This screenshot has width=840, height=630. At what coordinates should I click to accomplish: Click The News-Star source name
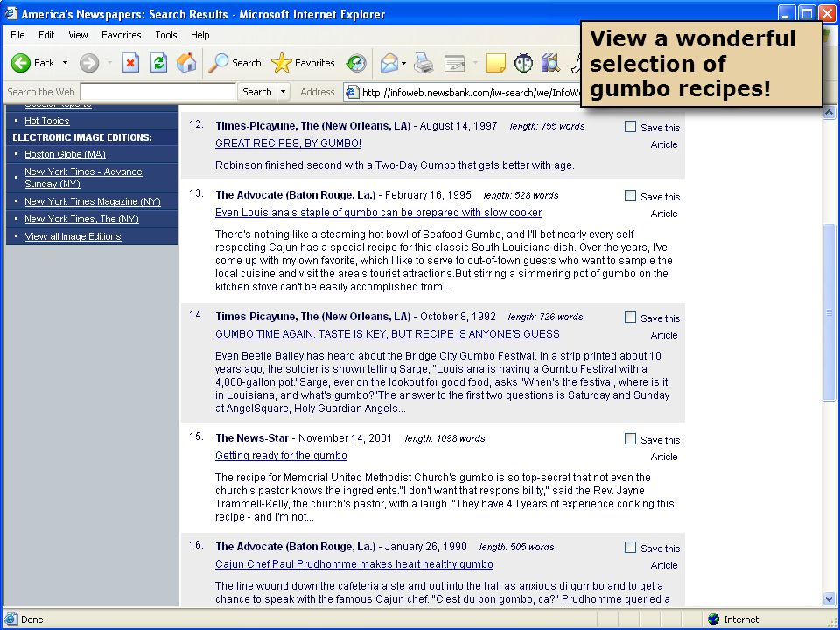click(252, 438)
